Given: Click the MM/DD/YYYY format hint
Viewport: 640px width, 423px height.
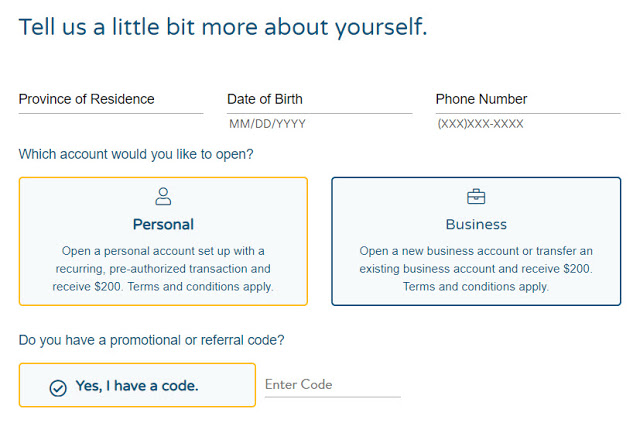Looking at the screenshot, I should 267,125.
